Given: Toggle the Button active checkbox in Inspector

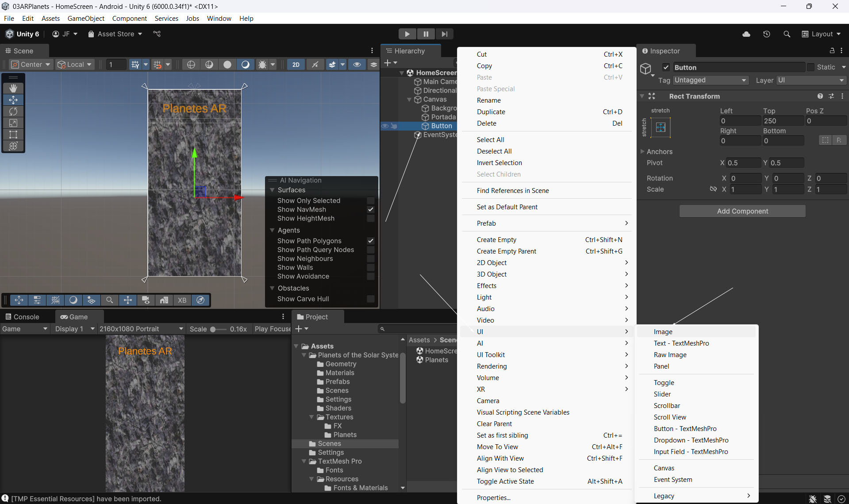Looking at the screenshot, I should (x=666, y=67).
